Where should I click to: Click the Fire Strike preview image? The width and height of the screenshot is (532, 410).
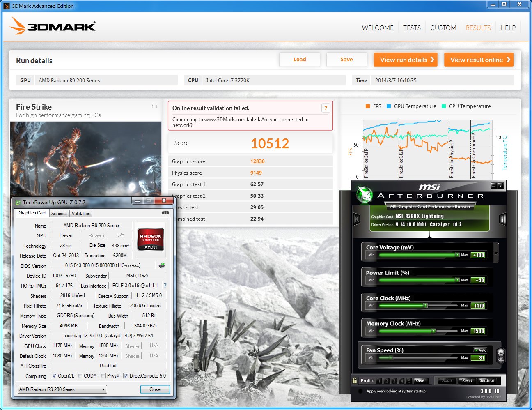click(85, 159)
